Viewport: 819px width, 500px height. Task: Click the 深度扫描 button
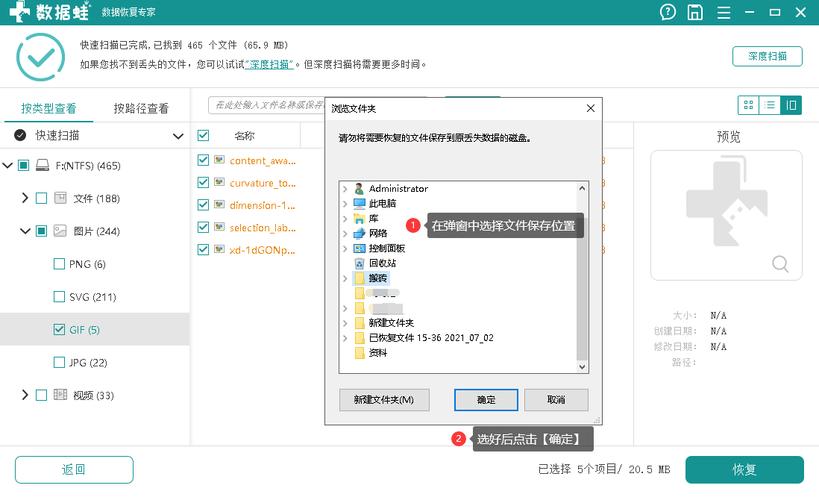coord(767,56)
